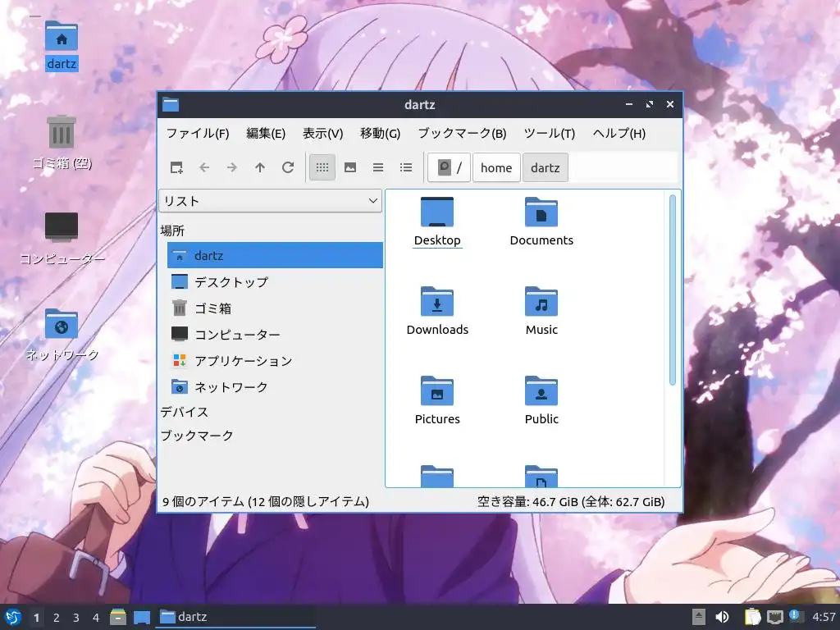
Task: Select デスクトップ in the sidebar
Action: tap(275, 282)
